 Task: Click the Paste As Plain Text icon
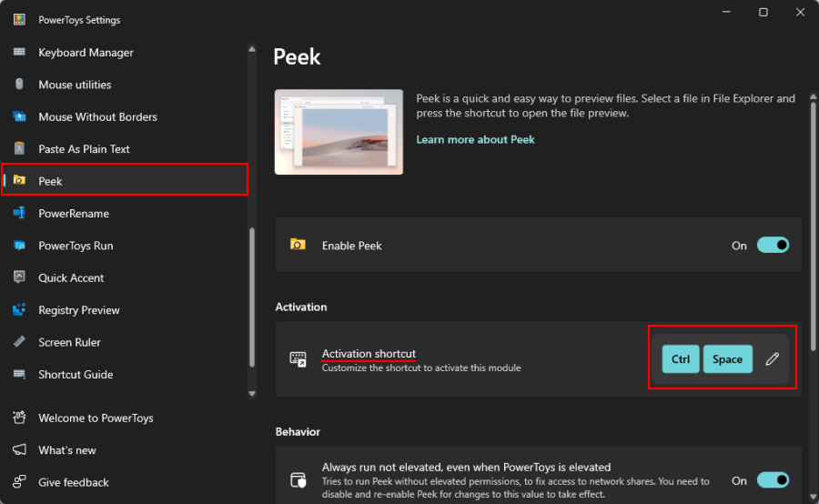[19, 149]
